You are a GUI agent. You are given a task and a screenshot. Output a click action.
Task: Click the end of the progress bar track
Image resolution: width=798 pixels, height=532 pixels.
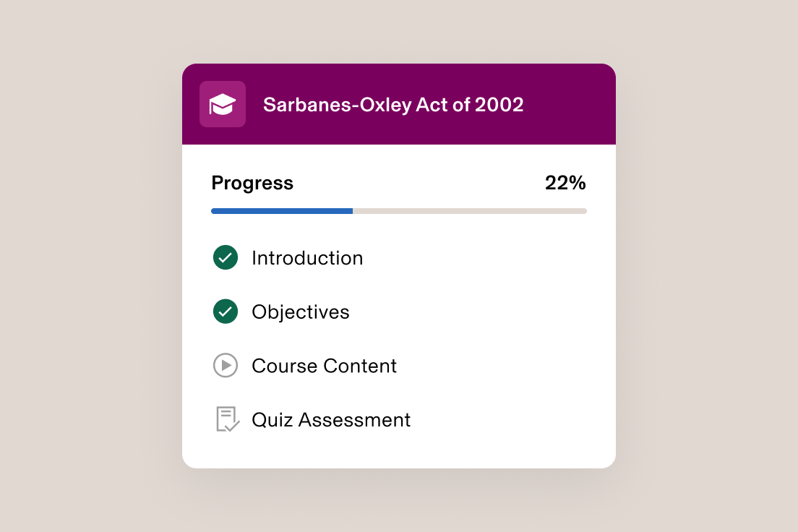point(584,211)
